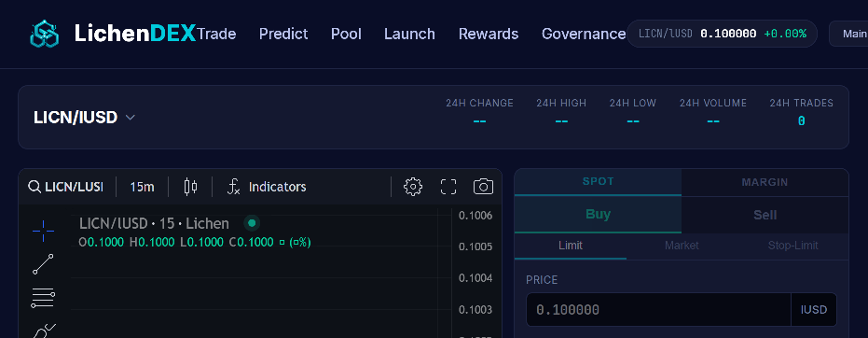Screen dimensions: 868x338
Task: Click the 24H TRADES value 0
Action: pyautogui.click(x=801, y=120)
